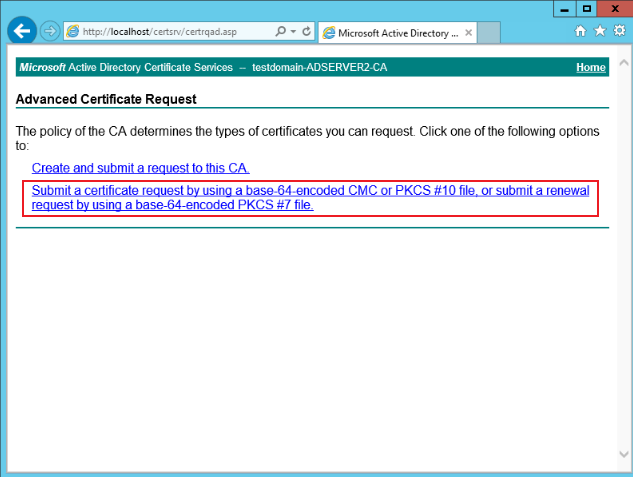Click the 'Advanced Certificate Request' heading

(x=106, y=99)
